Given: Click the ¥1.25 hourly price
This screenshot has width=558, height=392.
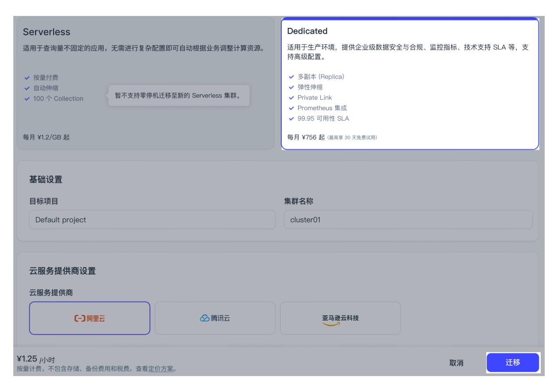Looking at the screenshot, I should 27,359.
